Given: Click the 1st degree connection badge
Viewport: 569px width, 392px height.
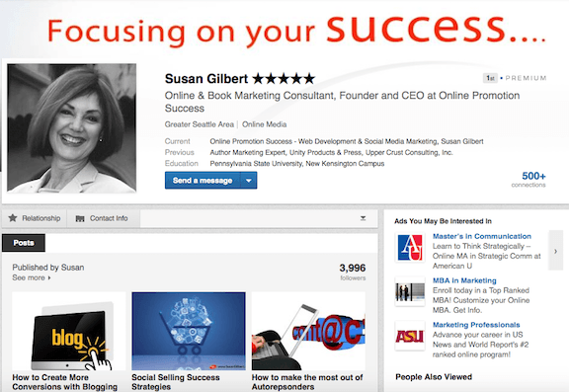Looking at the screenshot, I should [490, 78].
